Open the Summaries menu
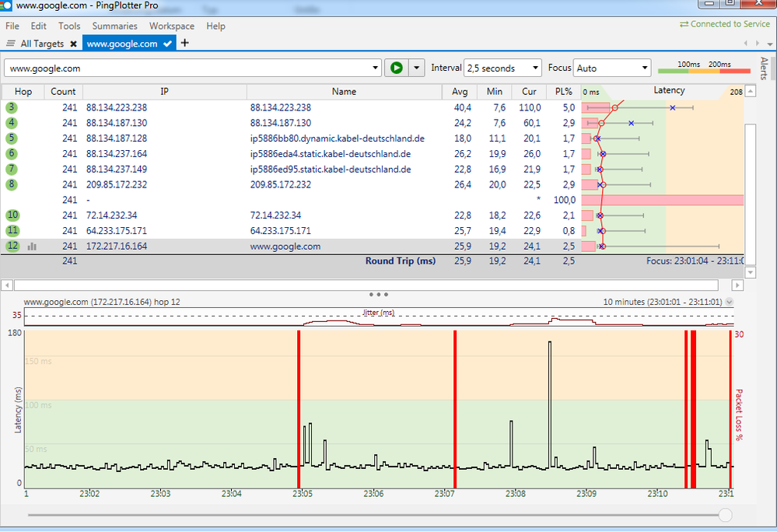This screenshot has width=777, height=532. point(114,26)
